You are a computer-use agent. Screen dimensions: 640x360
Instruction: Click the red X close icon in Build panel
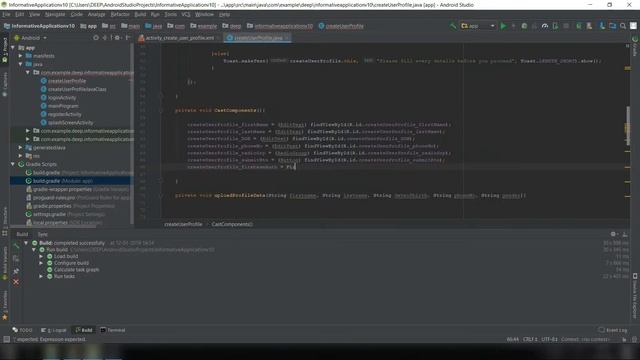point(16,282)
